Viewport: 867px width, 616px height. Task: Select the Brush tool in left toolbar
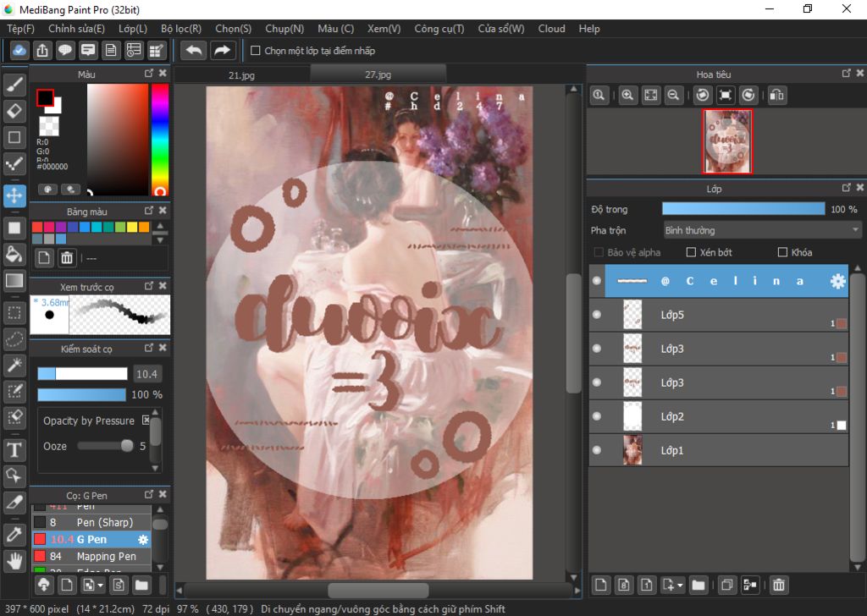pyautogui.click(x=14, y=85)
